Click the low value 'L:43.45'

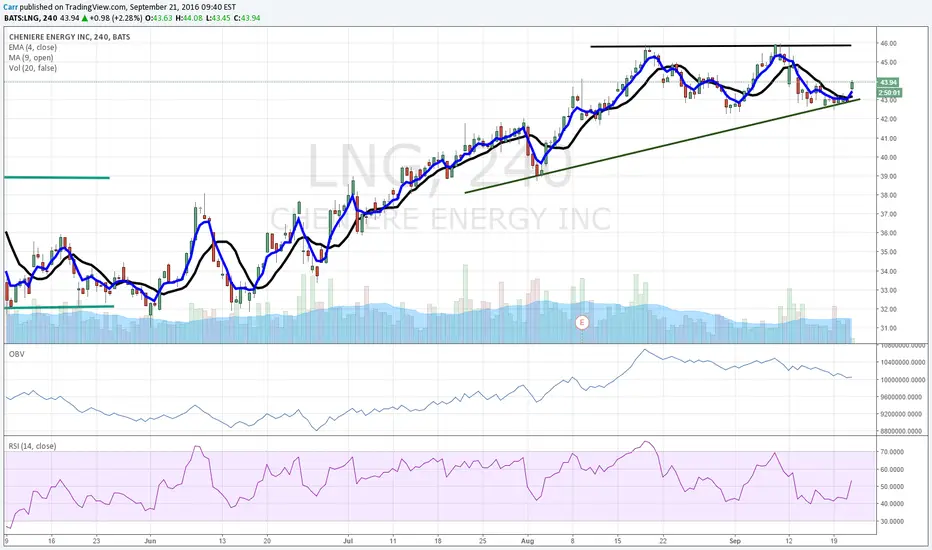coord(218,18)
